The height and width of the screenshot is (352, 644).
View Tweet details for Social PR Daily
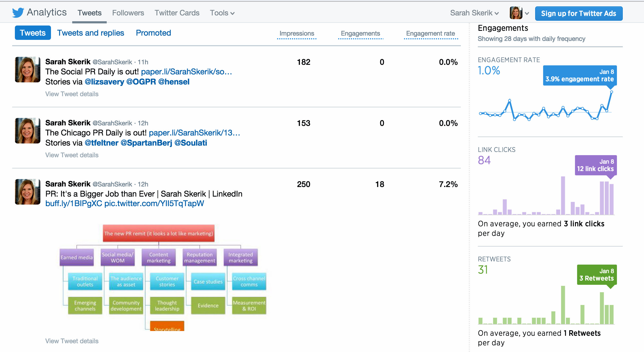pos(72,94)
